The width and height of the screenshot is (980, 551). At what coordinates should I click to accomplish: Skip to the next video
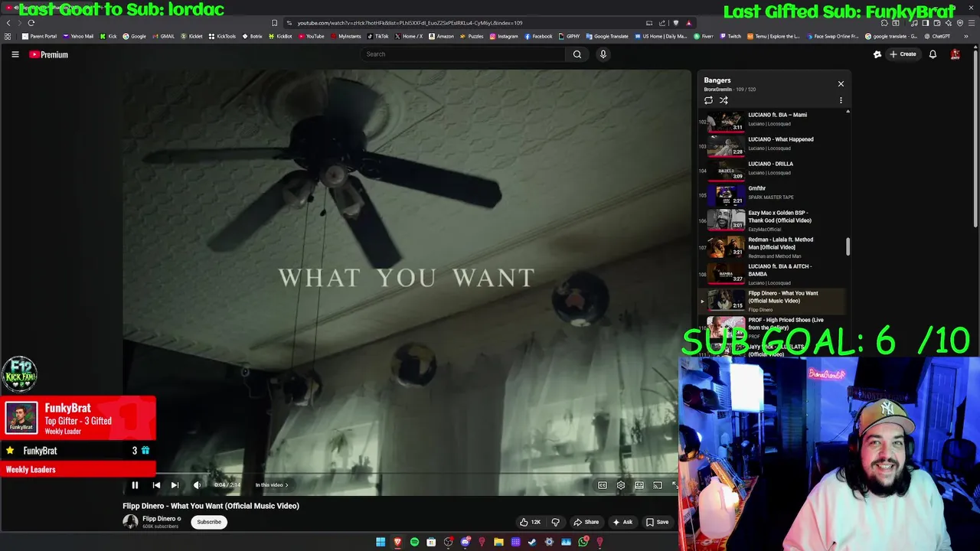coord(175,485)
